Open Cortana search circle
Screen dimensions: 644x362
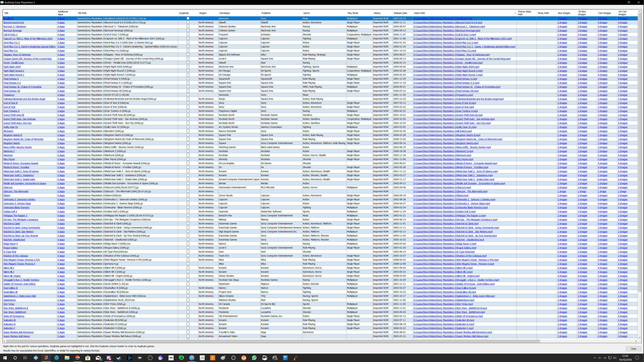click(15, 358)
